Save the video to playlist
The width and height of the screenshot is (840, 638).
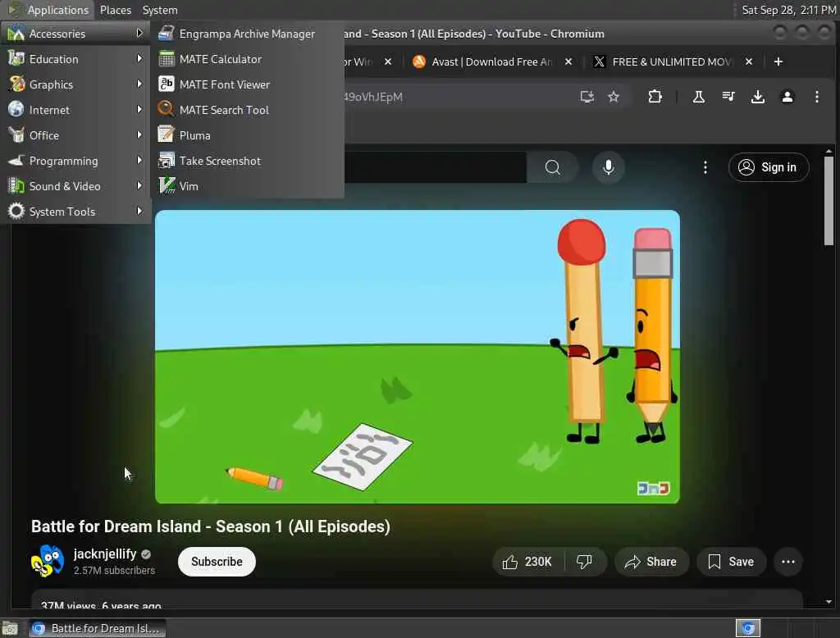[x=731, y=562]
